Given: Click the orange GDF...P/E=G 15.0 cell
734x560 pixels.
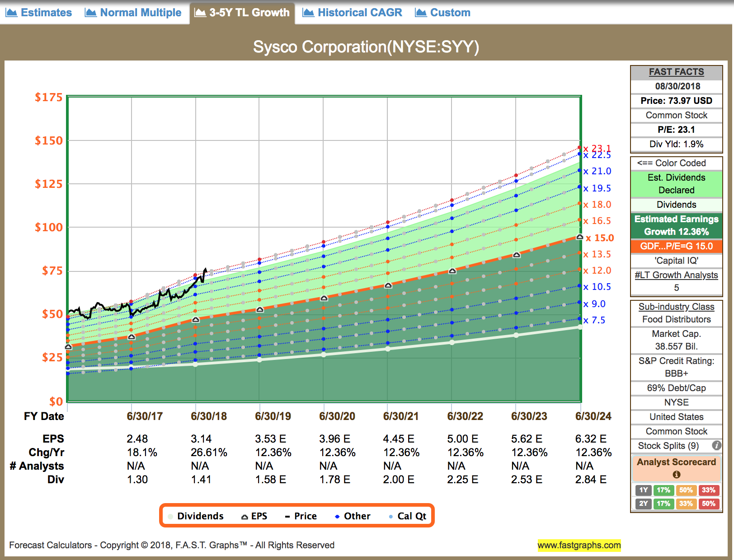Looking at the screenshot, I should 676,247.
